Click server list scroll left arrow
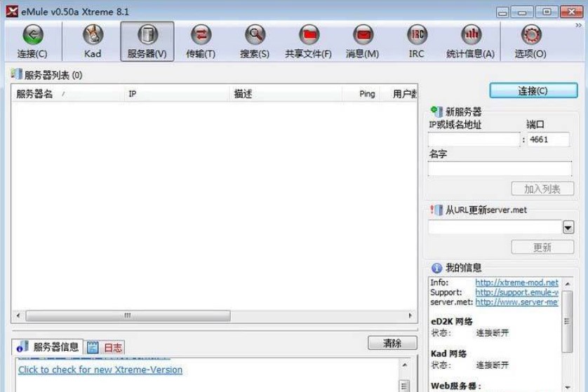Viewport: 588px width, 392px height. tap(18, 316)
